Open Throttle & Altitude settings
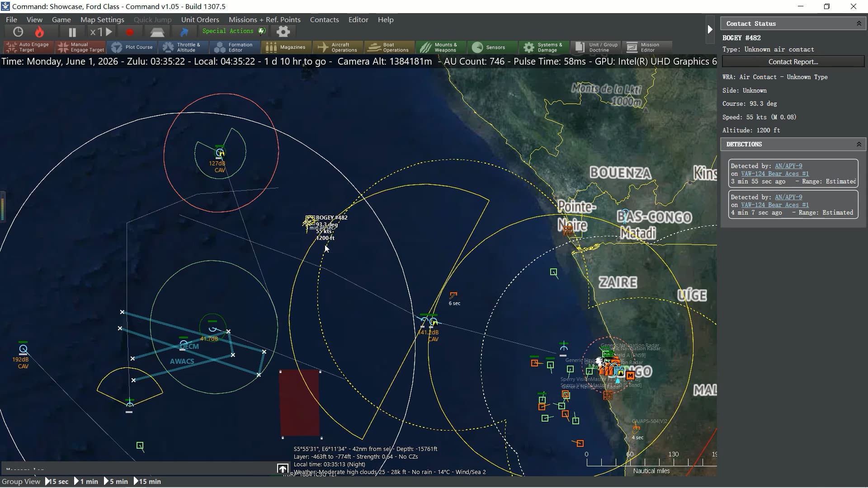The image size is (868, 488). (183, 47)
